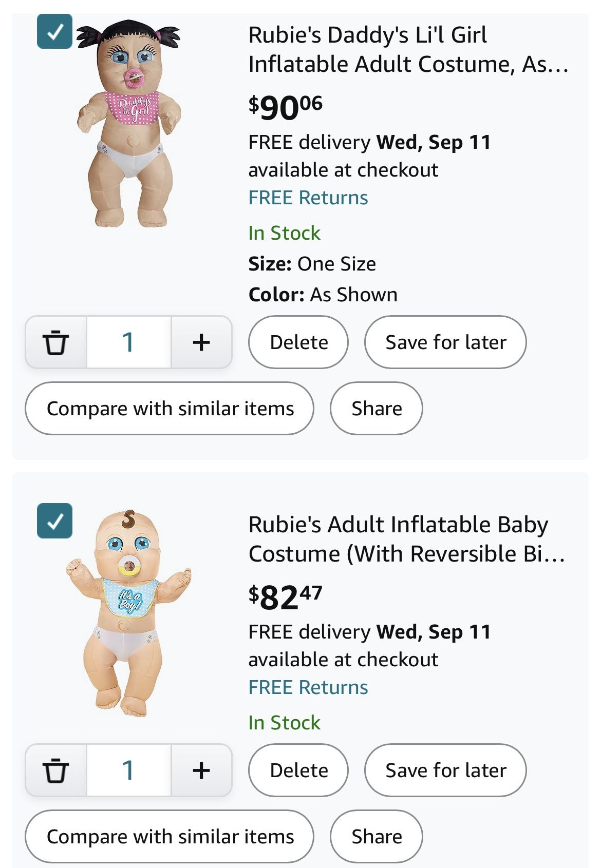Open Rubie's Daddy's Li'l Girl product title
The image size is (601, 868).
pyautogui.click(x=408, y=49)
